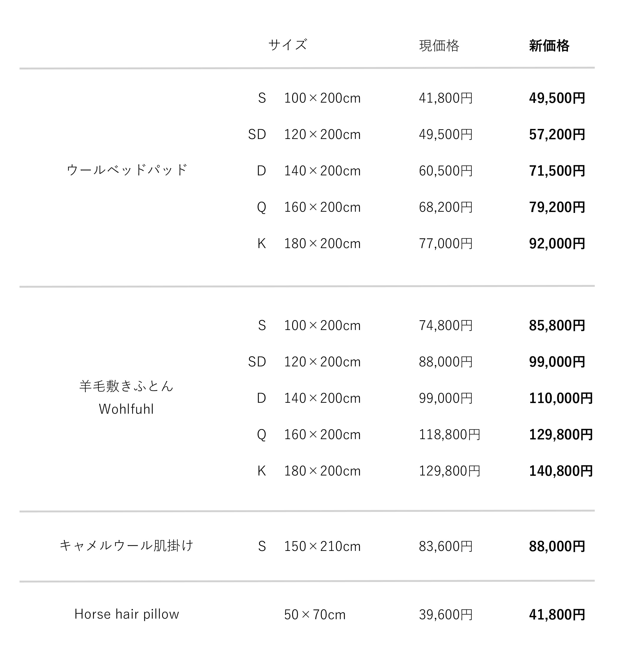The image size is (644, 668).
Task: Click the new price 110,000円
Action: point(561,398)
